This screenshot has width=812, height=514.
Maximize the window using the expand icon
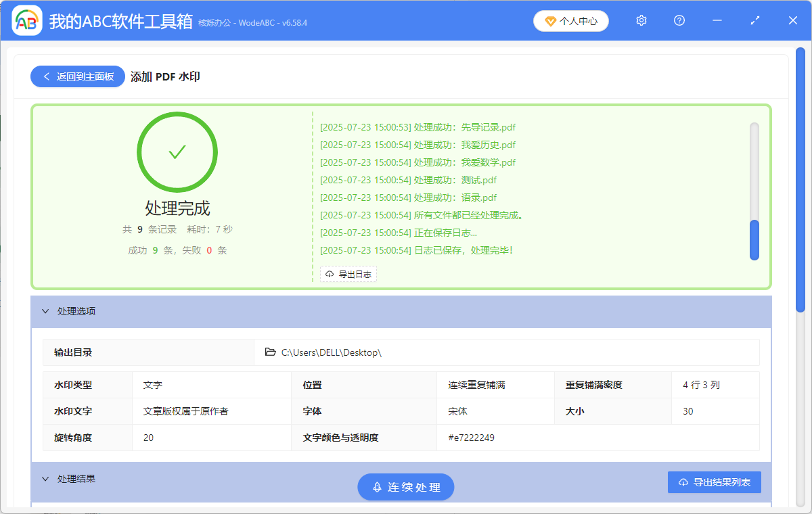tap(755, 21)
